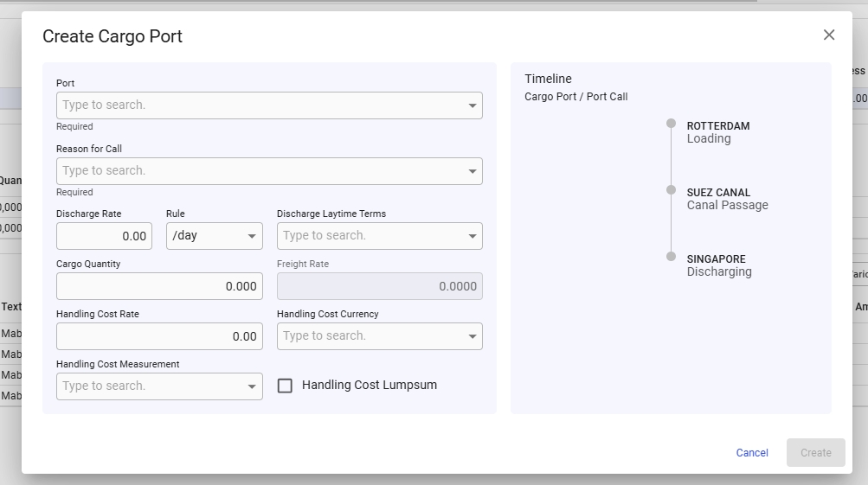
Task: Click the Cancel link
Action: (x=752, y=453)
